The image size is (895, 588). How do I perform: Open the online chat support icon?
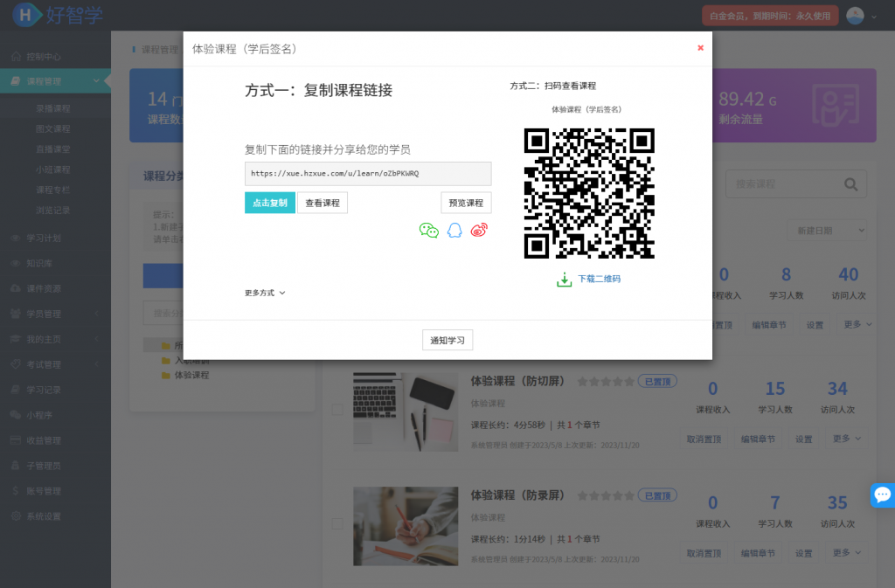pos(883,495)
